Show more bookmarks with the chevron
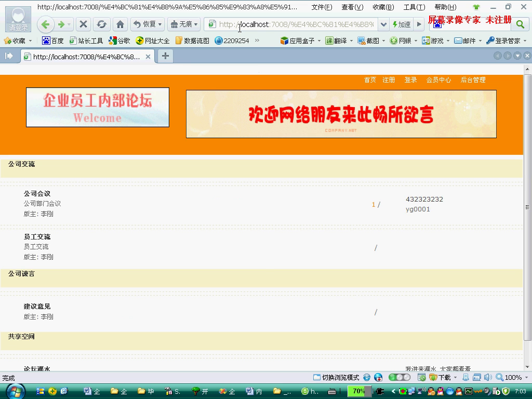The image size is (532, 399). [x=257, y=41]
